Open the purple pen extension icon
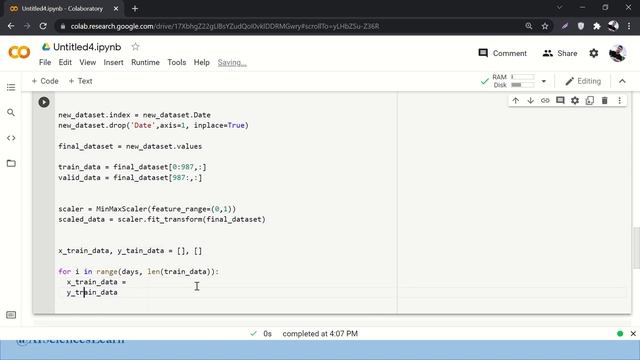This screenshot has height=360, width=640. click(x=565, y=26)
